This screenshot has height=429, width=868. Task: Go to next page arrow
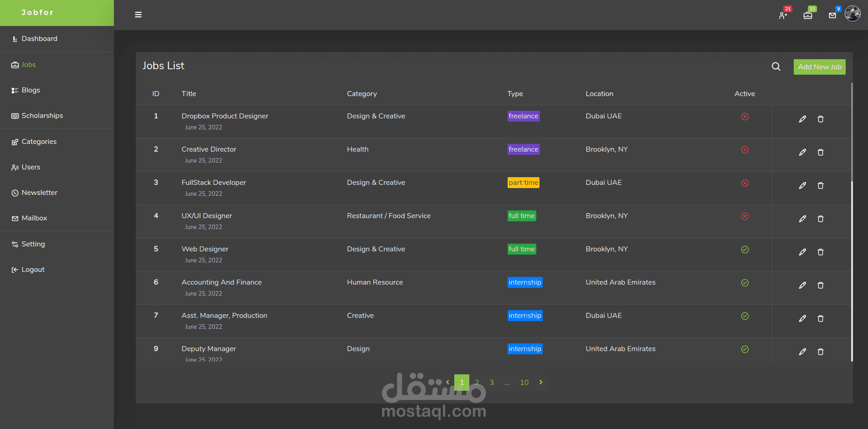click(x=541, y=382)
